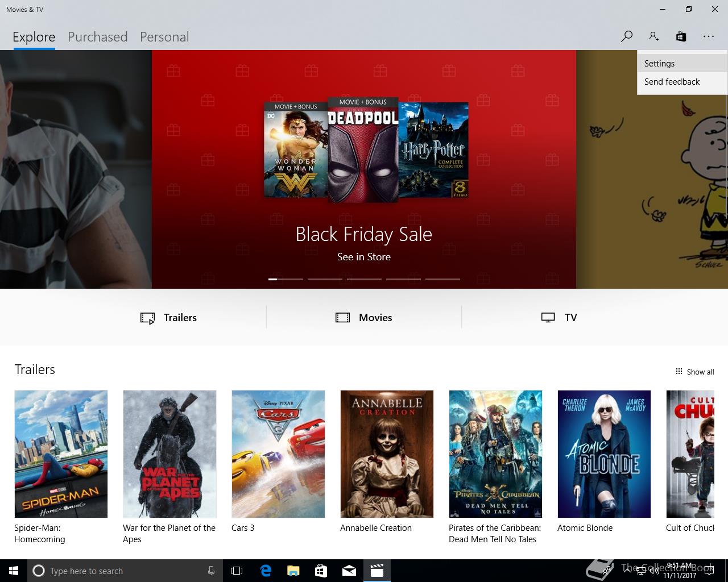Open the Mail app taskbar icon
The image size is (728, 582).
pyautogui.click(x=349, y=571)
